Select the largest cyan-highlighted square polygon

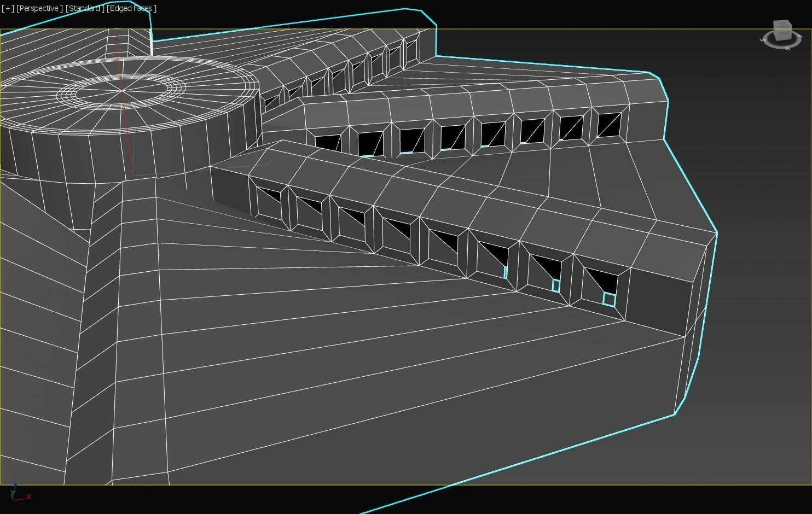609,299
